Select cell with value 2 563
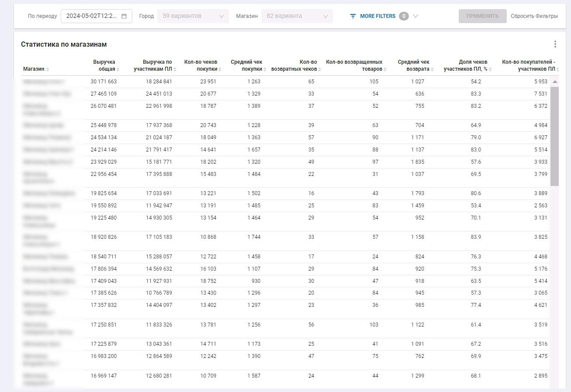571x392 pixels. (x=540, y=206)
